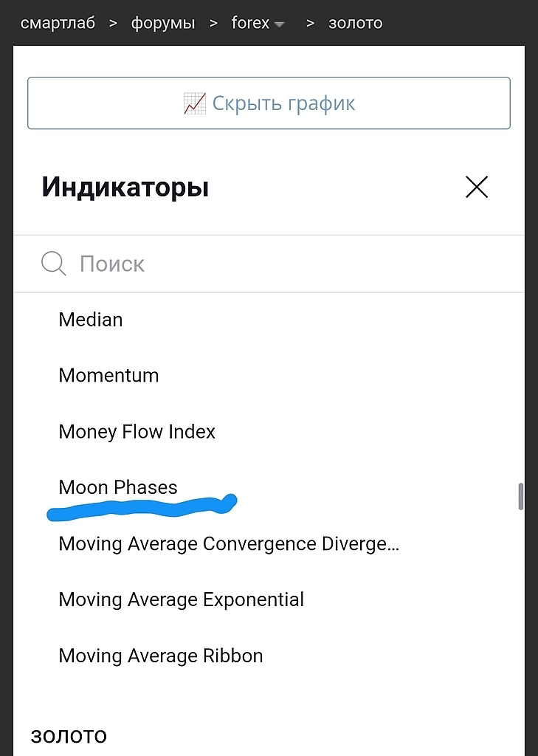
Task: Go to the форумы breadcrumb
Action: coord(163,23)
